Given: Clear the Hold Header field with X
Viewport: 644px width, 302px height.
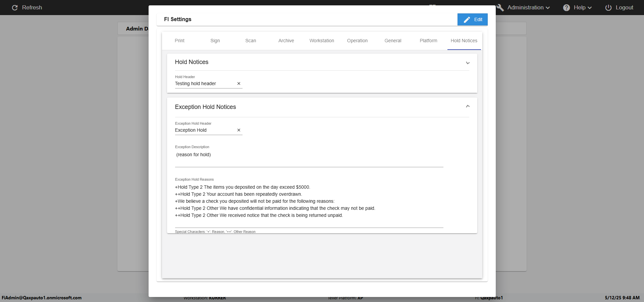Looking at the screenshot, I should tap(239, 83).
